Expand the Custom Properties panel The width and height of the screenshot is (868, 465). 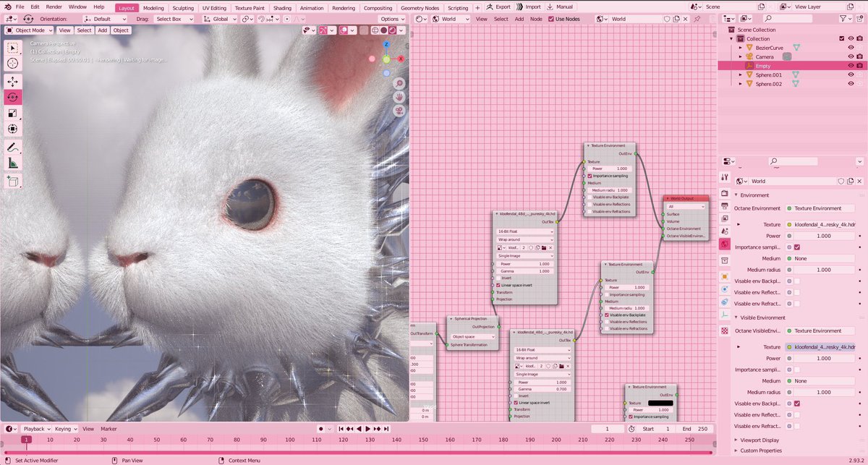[737, 451]
